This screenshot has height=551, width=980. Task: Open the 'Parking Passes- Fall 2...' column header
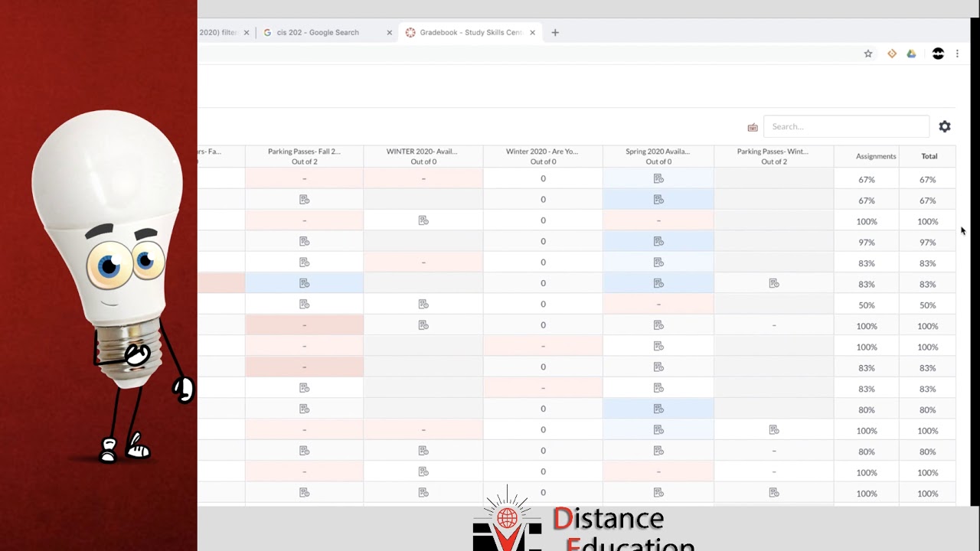click(304, 156)
